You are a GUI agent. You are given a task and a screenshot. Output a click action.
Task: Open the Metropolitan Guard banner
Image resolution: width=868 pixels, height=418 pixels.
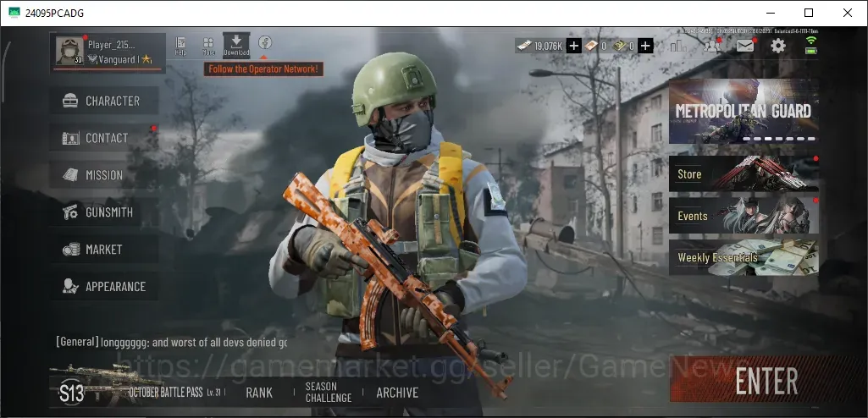pos(744,111)
